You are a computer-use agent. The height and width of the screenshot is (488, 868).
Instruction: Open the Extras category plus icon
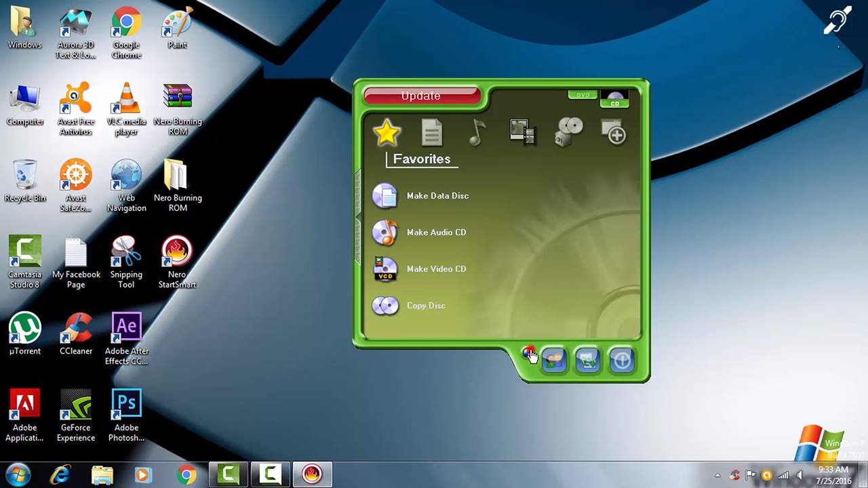[x=614, y=132]
